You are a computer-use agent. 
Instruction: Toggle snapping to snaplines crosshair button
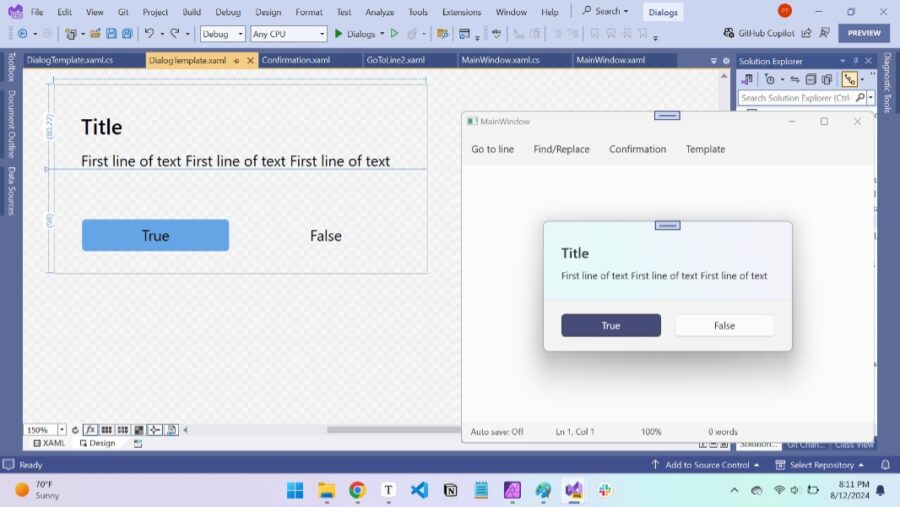[x=154, y=430]
